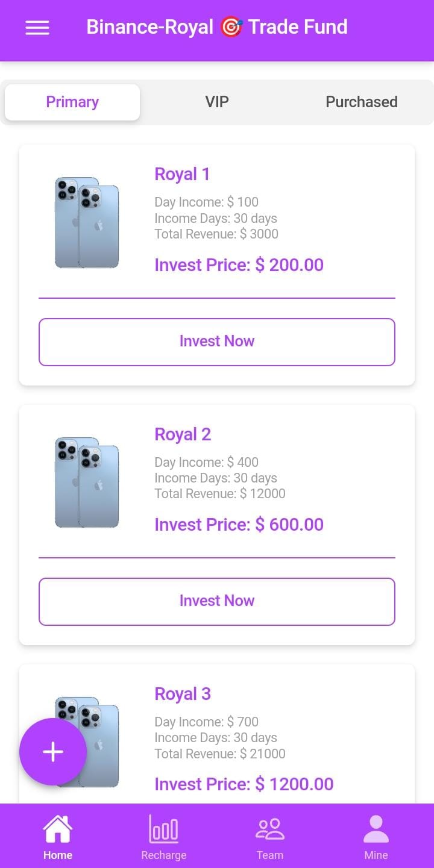Image resolution: width=434 pixels, height=868 pixels.
Task: Tap Royal 3 invest price $ 1200.00
Action: 244,784
